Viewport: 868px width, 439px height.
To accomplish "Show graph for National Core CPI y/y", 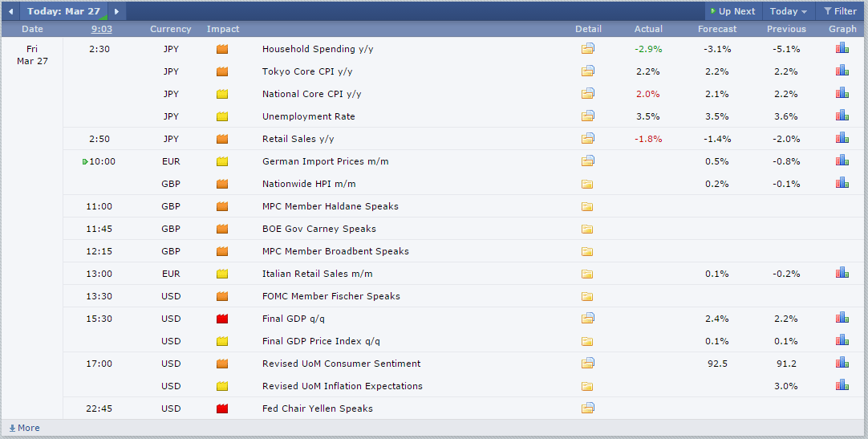I will click(842, 93).
